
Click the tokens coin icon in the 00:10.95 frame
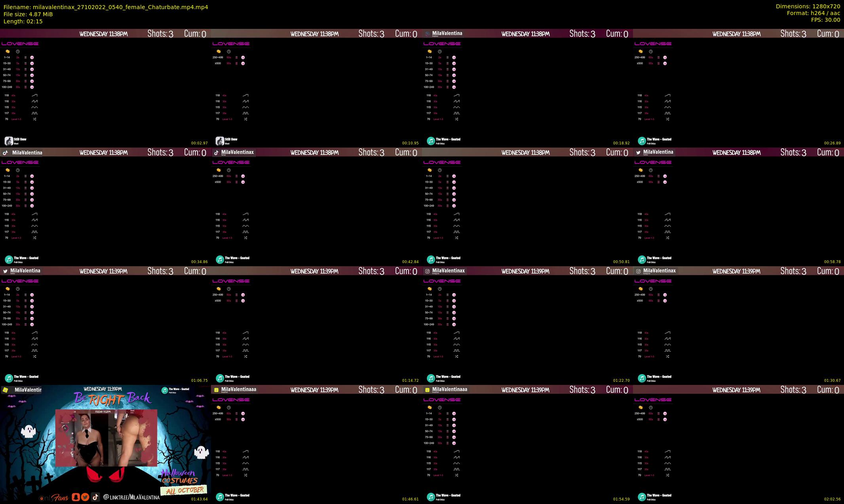(219, 51)
